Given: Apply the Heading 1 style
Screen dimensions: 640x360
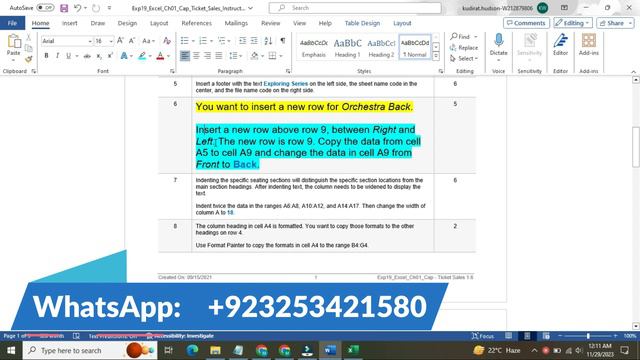Looking at the screenshot, I should (x=347, y=48).
